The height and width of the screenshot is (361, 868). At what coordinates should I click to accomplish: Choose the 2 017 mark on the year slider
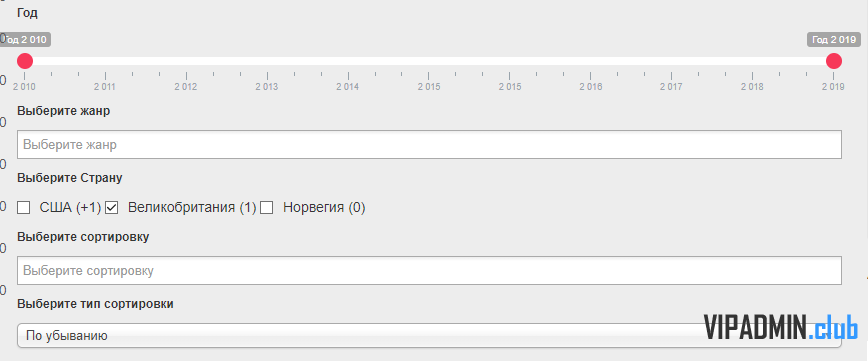pyautogui.click(x=671, y=87)
